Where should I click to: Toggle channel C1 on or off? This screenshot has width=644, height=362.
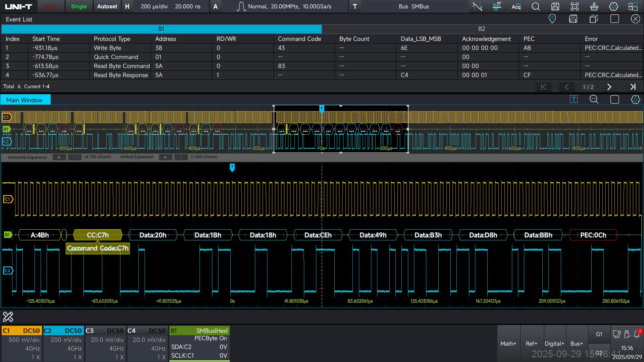[x=22, y=330]
